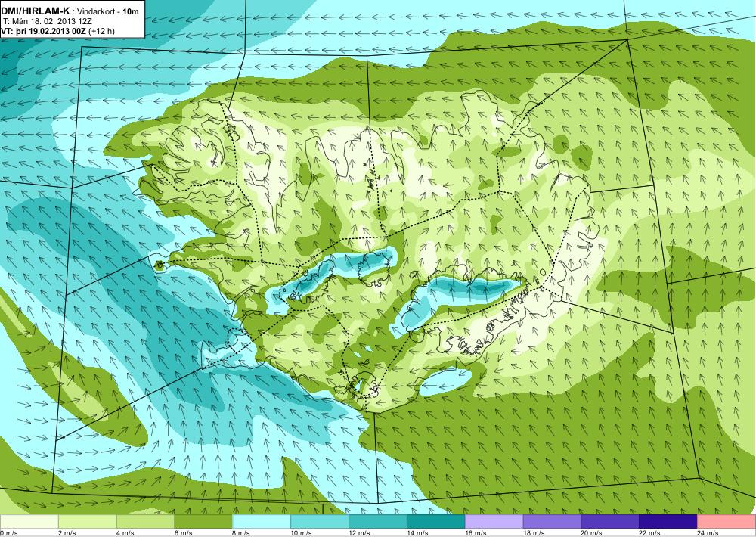Select the violet 20–22 m/s legend swatch
The width and height of the screenshot is (756, 537).
pyautogui.click(x=610, y=522)
